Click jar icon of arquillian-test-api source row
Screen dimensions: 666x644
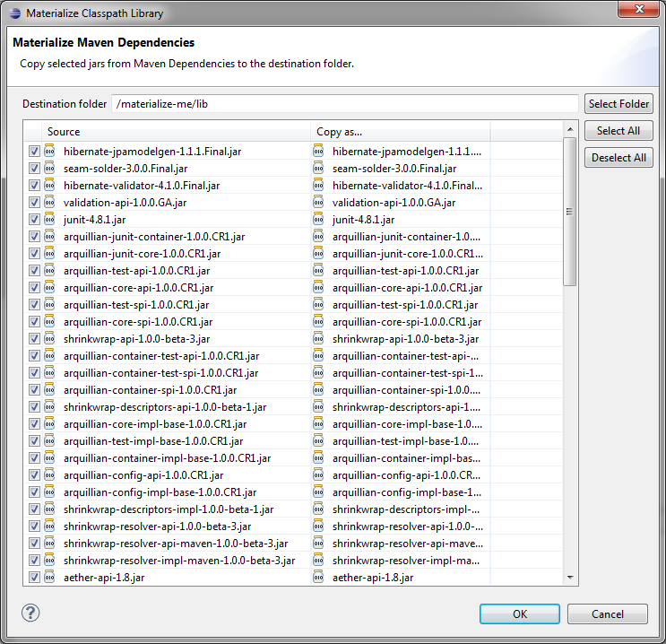(x=49, y=270)
